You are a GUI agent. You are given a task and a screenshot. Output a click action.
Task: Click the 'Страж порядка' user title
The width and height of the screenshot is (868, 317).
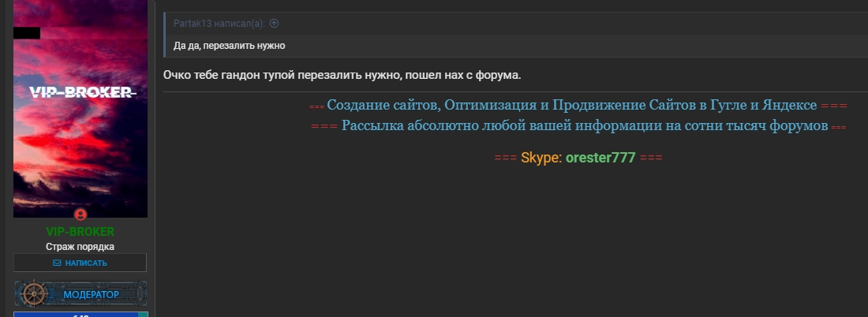coord(80,247)
